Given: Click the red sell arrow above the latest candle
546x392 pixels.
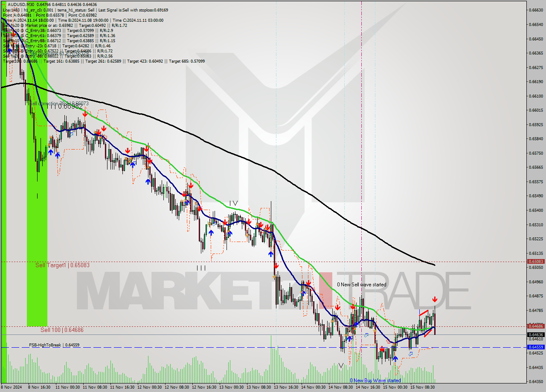Looking at the screenshot, I should 435,300.
